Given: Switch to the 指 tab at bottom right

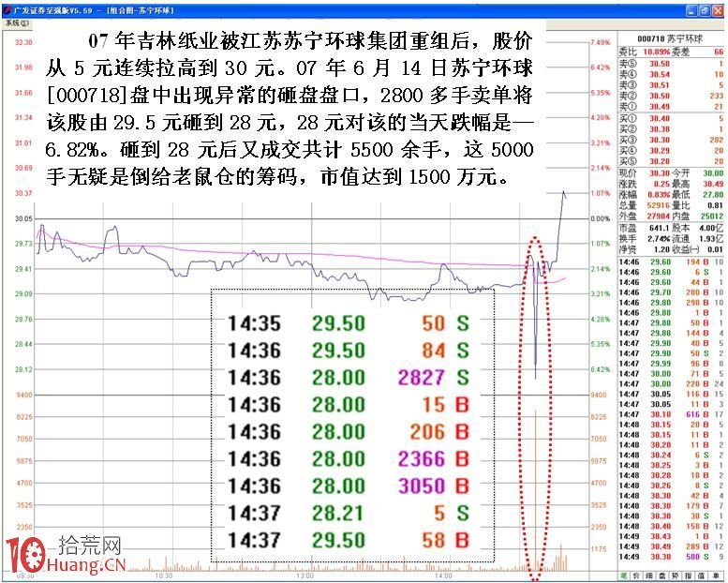Looking at the screenshot, I should pos(689,576).
